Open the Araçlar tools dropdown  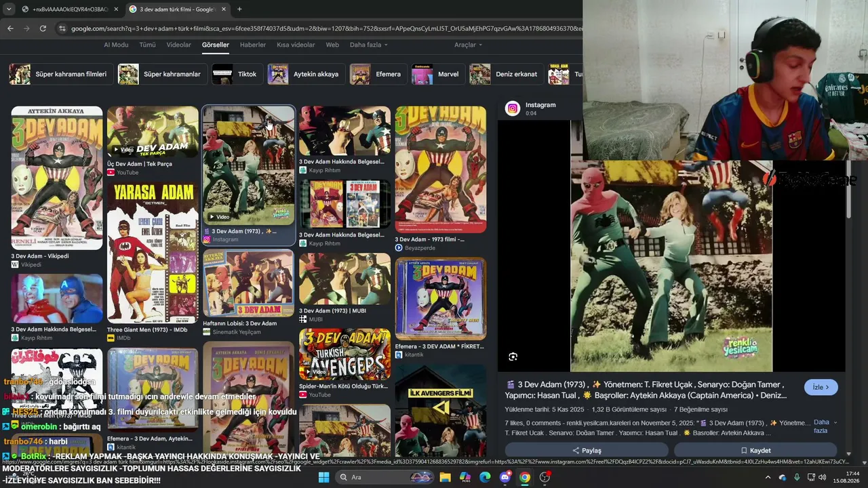click(468, 45)
